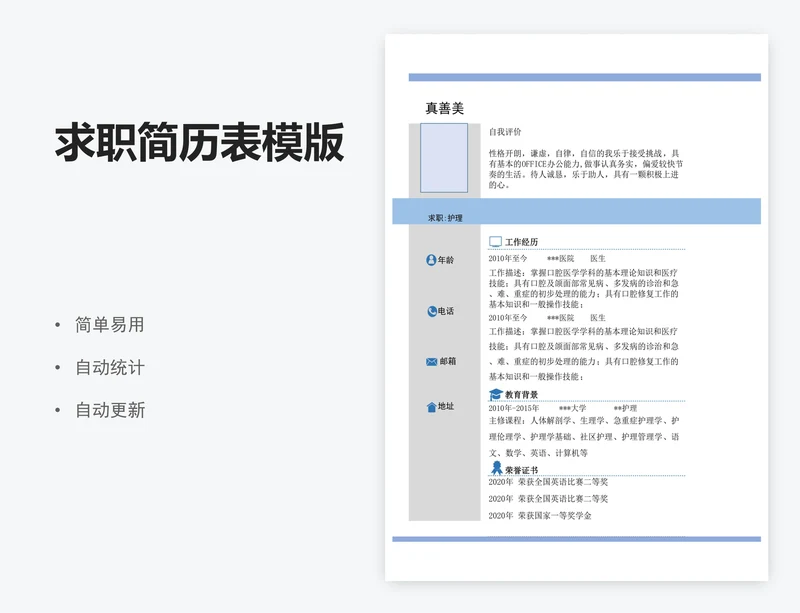Click the bullet text 自动更新
The height and width of the screenshot is (613, 800).
tap(110, 410)
